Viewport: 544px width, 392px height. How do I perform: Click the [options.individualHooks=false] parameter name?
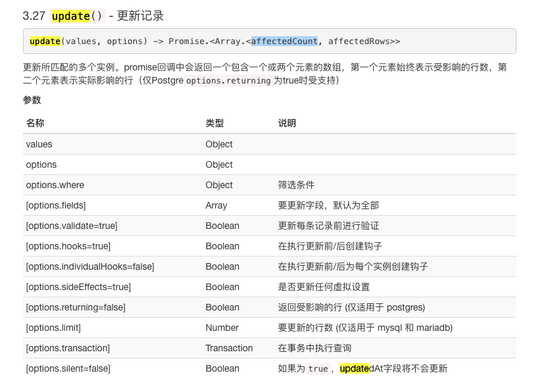[90, 266]
